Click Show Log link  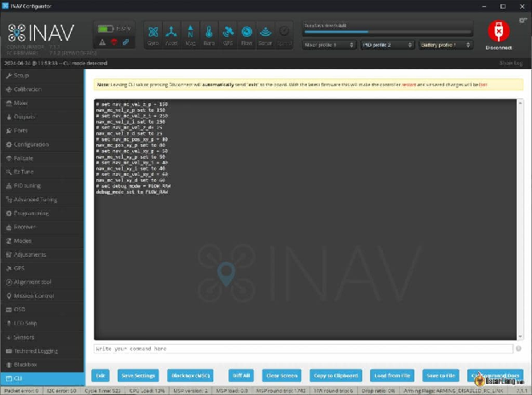(x=511, y=63)
